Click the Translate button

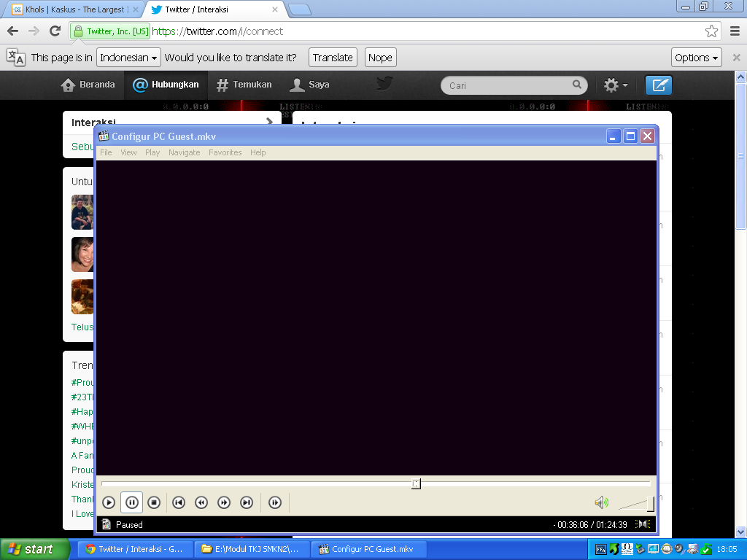tap(333, 58)
